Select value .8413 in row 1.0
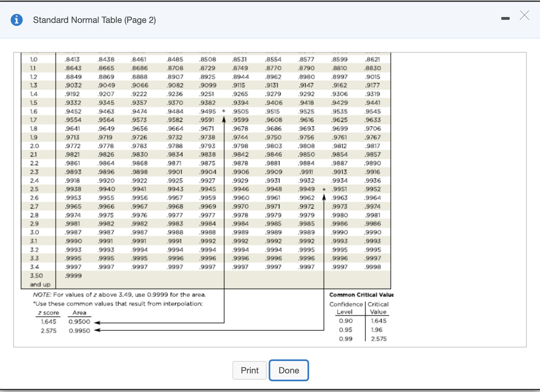Viewport: 540px width, 392px height. point(72,59)
